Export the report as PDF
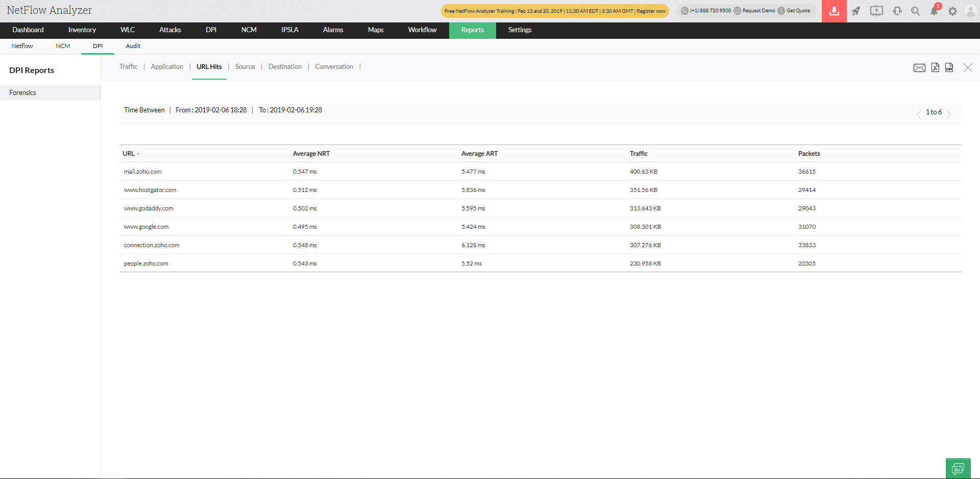 [935, 67]
